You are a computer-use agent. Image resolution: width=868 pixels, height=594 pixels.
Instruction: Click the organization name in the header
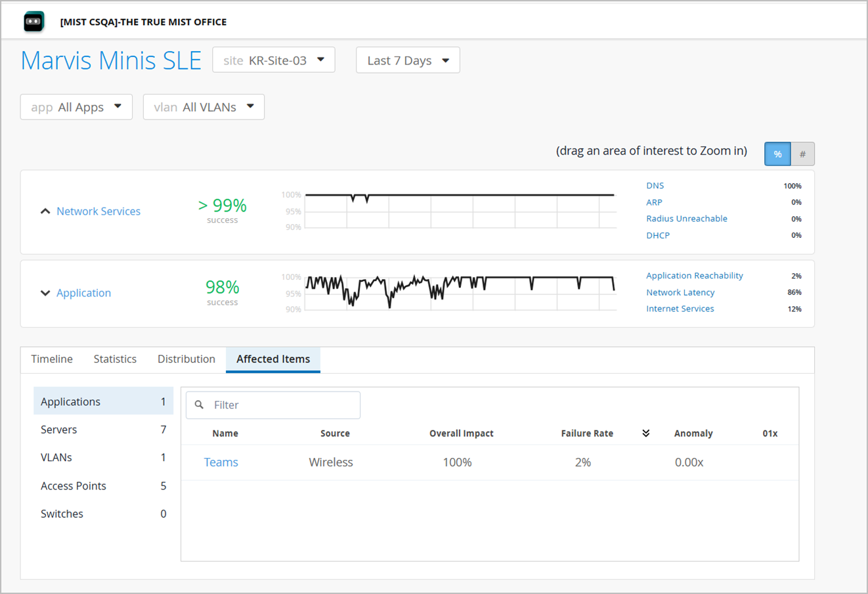tap(143, 22)
